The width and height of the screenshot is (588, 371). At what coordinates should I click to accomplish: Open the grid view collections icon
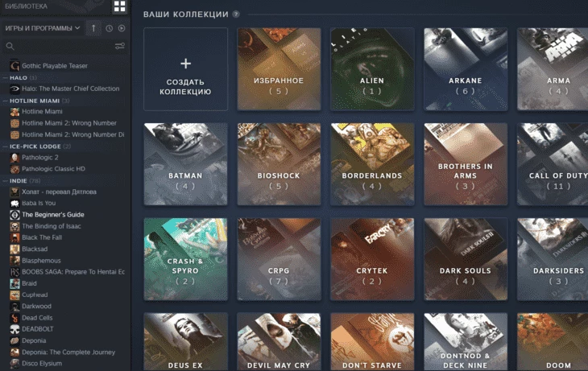120,6
